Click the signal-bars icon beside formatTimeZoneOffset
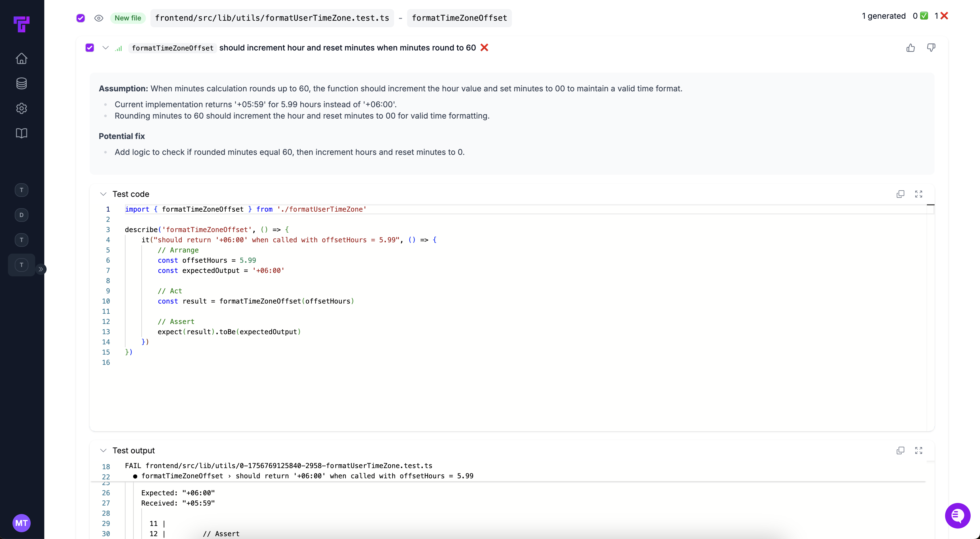The height and width of the screenshot is (539, 980). click(x=119, y=48)
